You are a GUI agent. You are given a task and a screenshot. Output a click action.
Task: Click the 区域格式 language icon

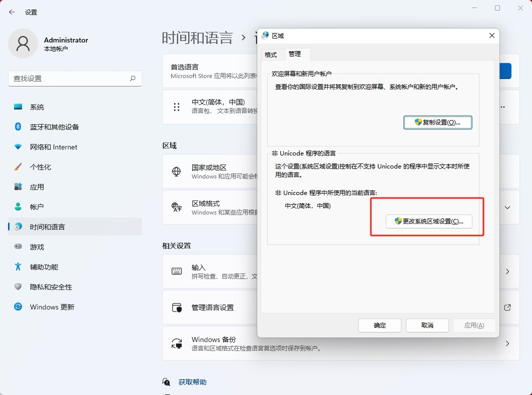tap(177, 207)
